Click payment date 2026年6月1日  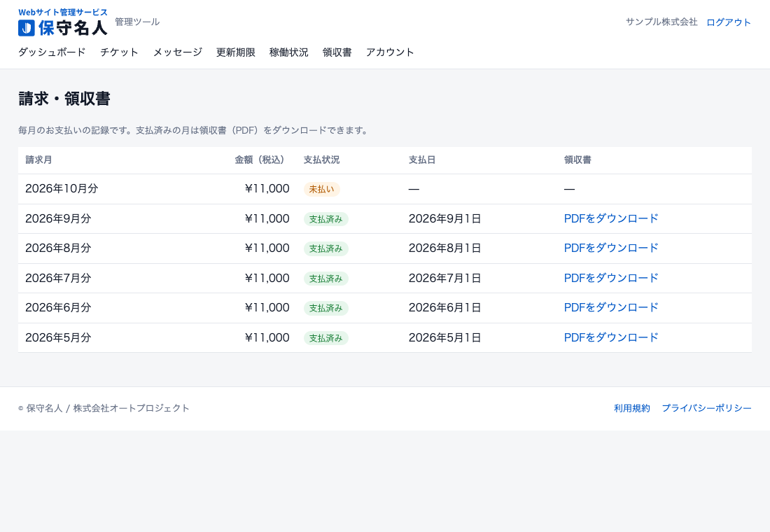click(x=445, y=307)
